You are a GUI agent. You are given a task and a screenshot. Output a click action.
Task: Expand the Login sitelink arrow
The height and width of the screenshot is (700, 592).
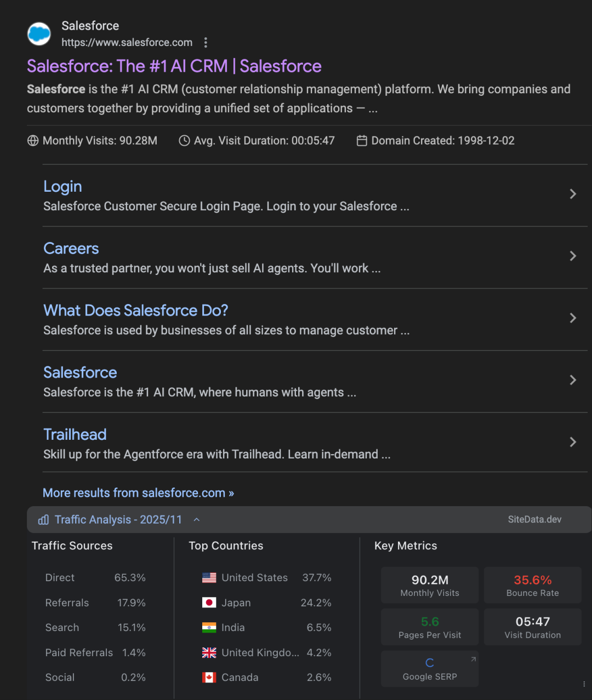tap(573, 194)
